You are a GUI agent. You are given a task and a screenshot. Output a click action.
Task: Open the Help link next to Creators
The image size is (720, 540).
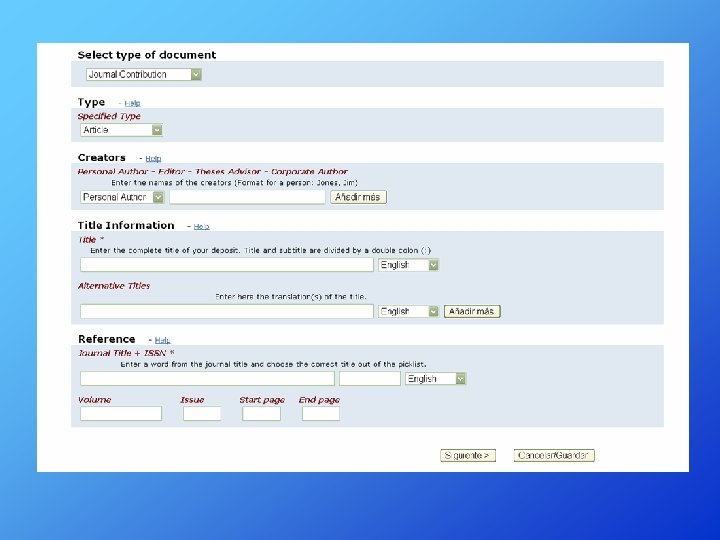[153, 158]
